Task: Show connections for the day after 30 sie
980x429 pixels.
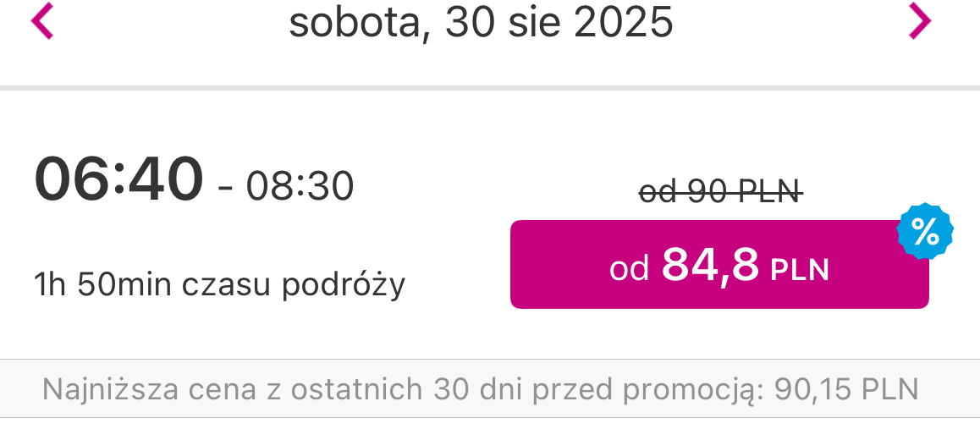Action: pyautogui.click(x=919, y=20)
